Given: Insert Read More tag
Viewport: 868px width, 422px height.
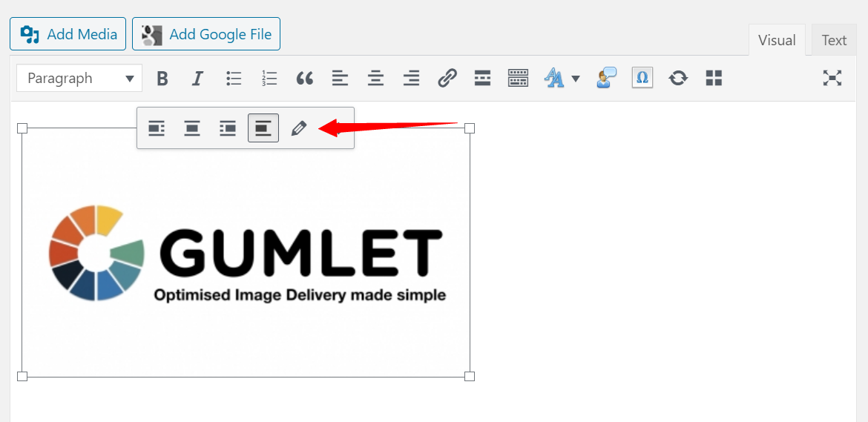Looking at the screenshot, I should 483,78.
